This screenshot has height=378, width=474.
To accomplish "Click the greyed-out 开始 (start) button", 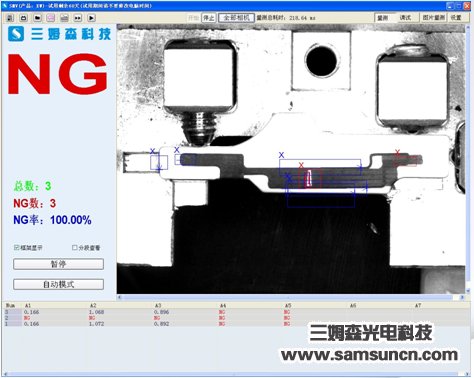I will click(x=193, y=18).
